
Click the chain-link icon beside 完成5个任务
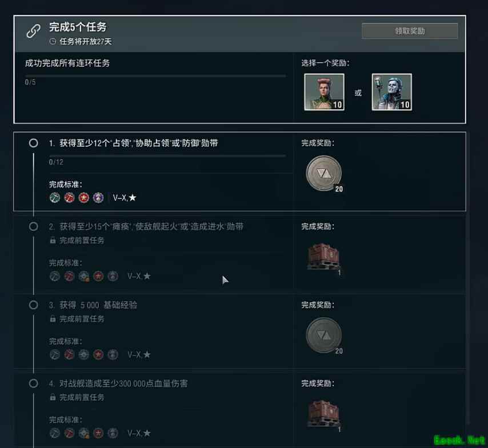coord(33,31)
